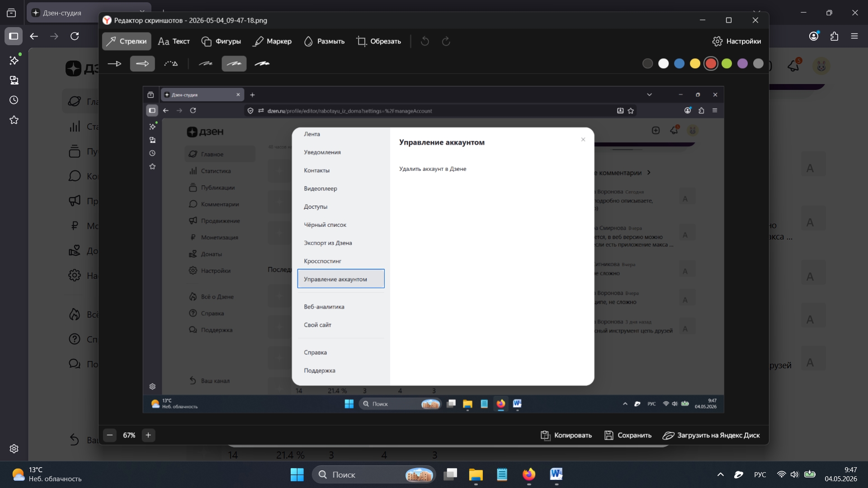Choose the outlined block arrow style
Image resolution: width=868 pixels, height=488 pixels.
(142, 64)
